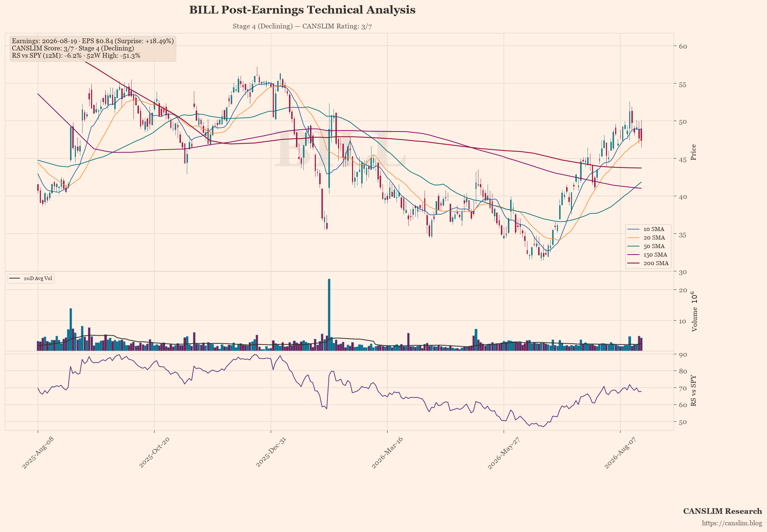Click the RS axis tick '90'
The image size is (767, 532).
[x=683, y=354]
